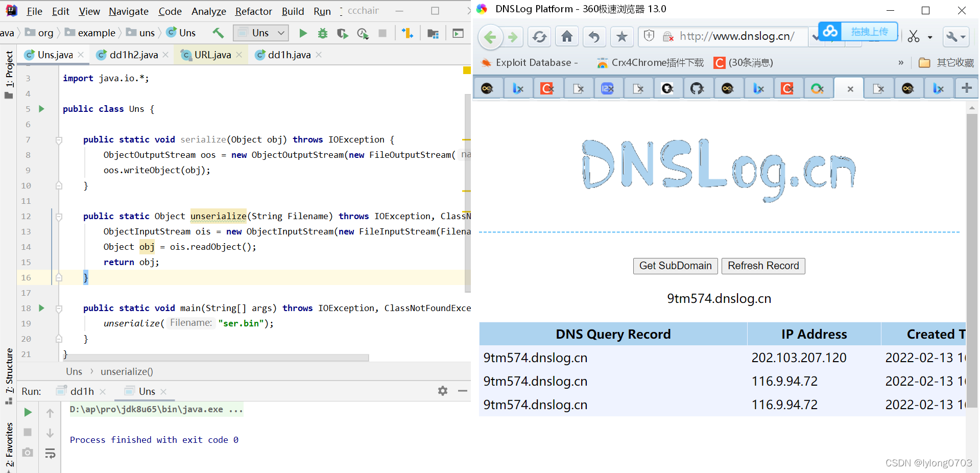Image resolution: width=980 pixels, height=473 pixels.
Task: Toggle soft-wrap in the Run console
Action: click(50, 453)
